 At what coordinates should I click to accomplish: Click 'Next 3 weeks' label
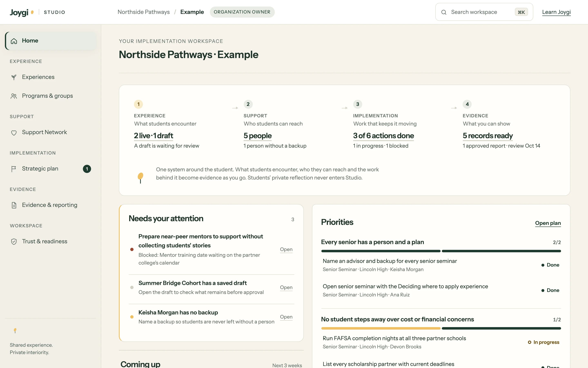[x=287, y=365]
